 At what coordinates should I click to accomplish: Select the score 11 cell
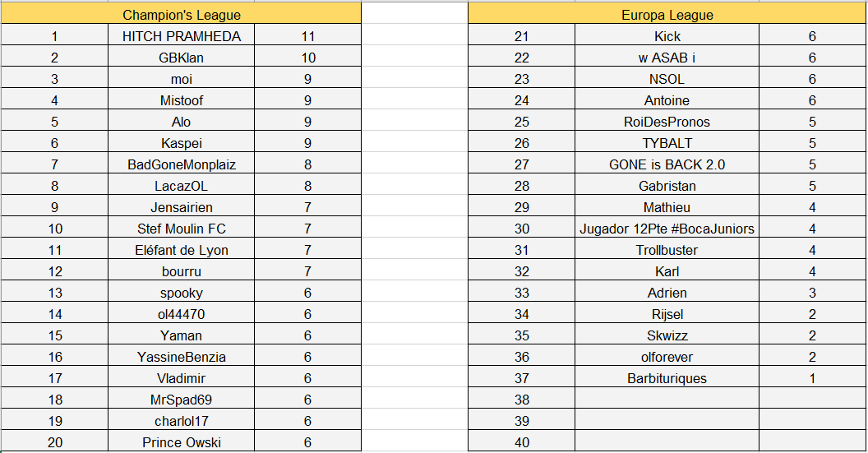pos(308,36)
